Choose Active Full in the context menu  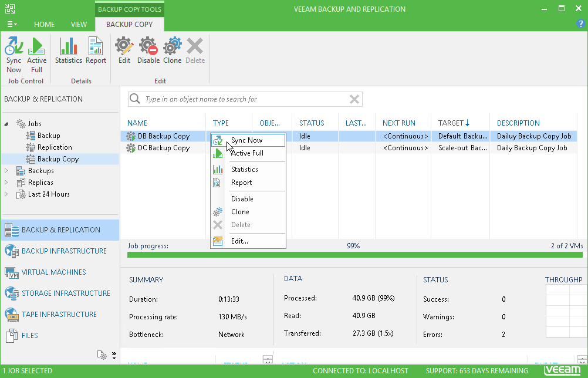(248, 153)
